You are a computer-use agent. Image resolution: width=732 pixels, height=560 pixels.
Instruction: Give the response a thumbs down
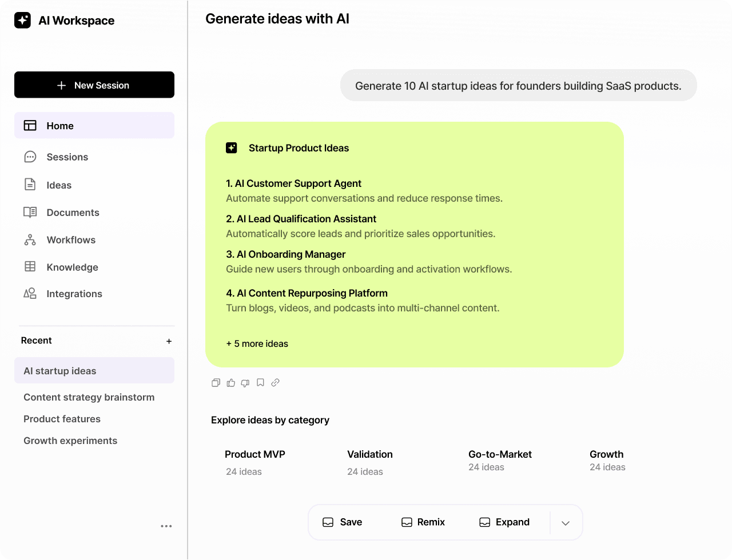pos(245,383)
